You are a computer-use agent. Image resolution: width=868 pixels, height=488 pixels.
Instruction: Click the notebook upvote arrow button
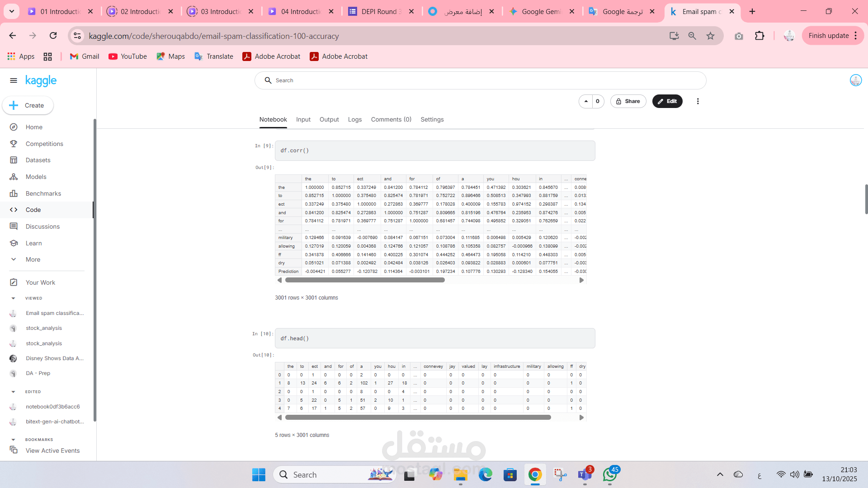tap(586, 101)
